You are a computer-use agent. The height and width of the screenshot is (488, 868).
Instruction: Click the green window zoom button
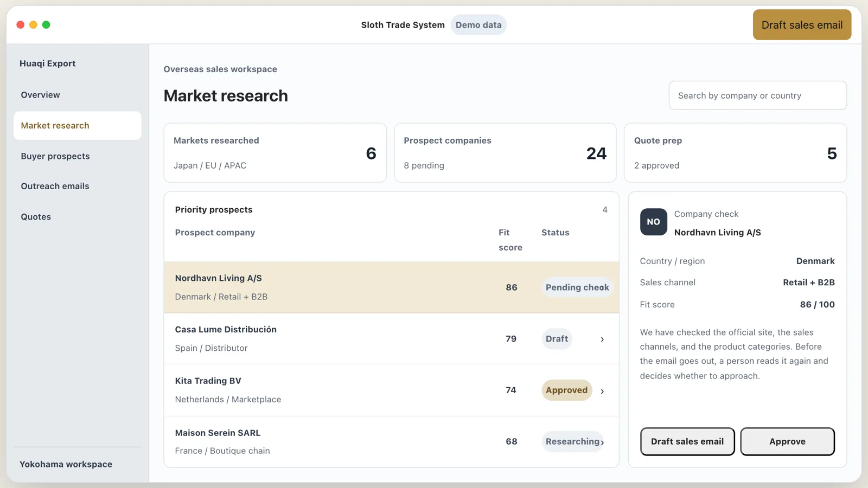46,25
